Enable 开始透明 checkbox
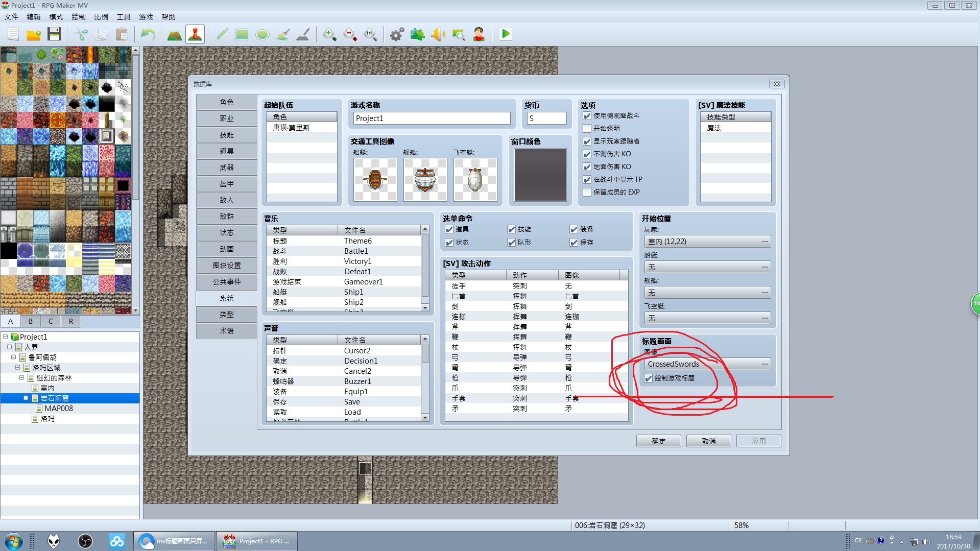The height and width of the screenshot is (551, 980). click(587, 129)
